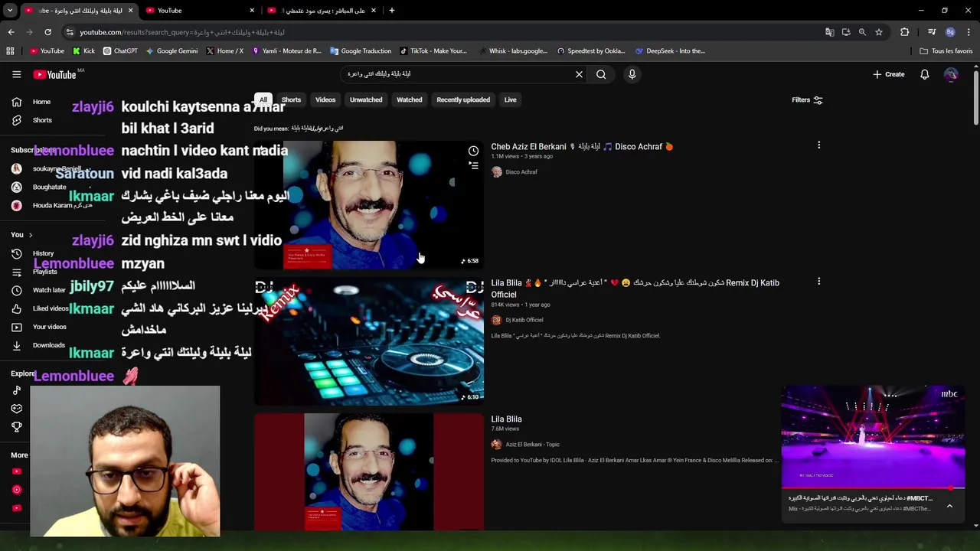Click the miniplayer MBC video
The height and width of the screenshot is (551, 980).
click(873, 438)
